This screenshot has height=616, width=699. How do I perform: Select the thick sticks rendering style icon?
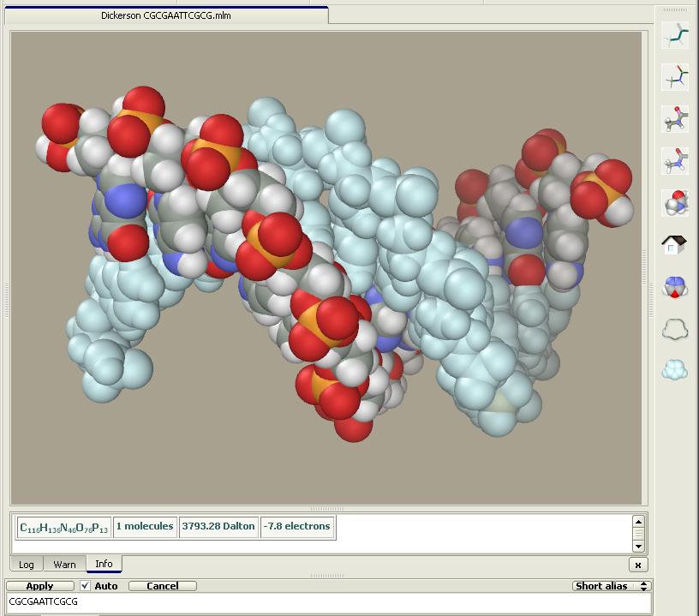coord(676,36)
